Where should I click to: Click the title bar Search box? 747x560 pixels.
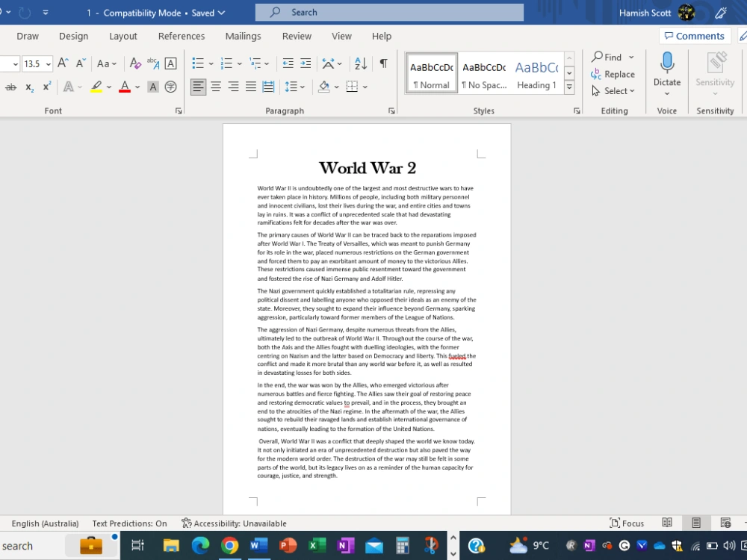click(389, 13)
